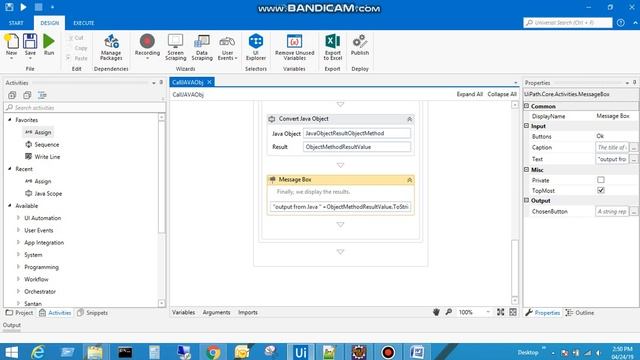640x360 pixels.
Task: Switch to the Snippets panel tab
Action: coord(92,313)
